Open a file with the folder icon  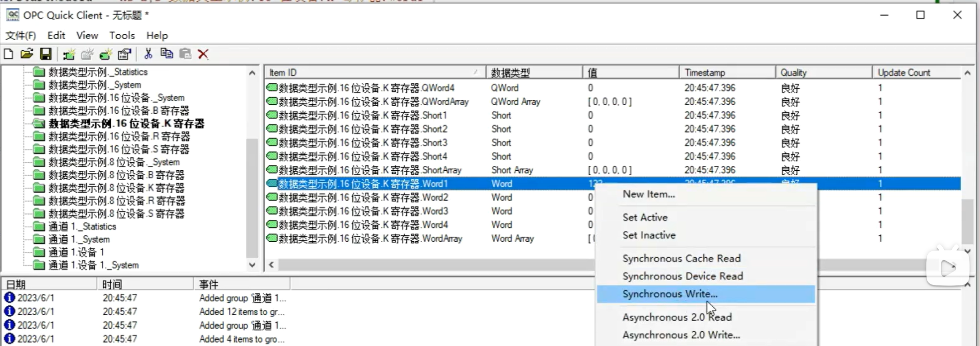tap(27, 54)
